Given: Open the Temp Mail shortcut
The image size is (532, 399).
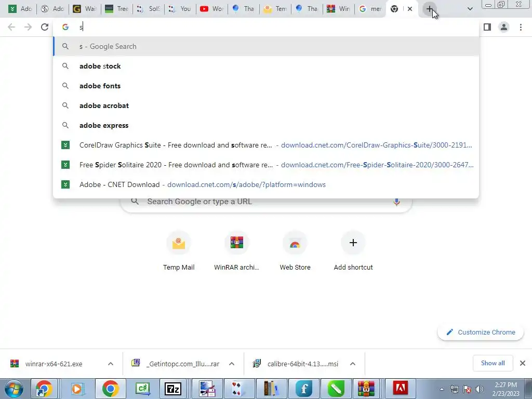Looking at the screenshot, I should (x=179, y=251).
